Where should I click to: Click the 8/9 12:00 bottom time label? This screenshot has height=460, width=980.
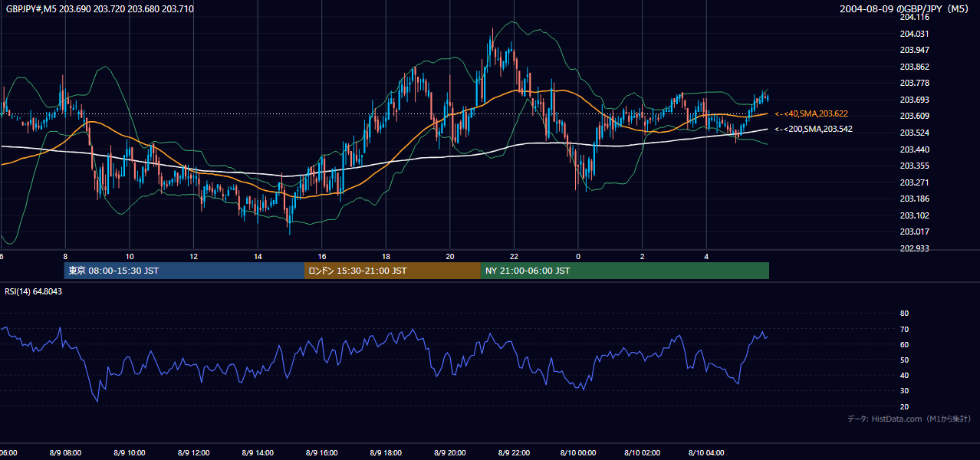coord(193,453)
